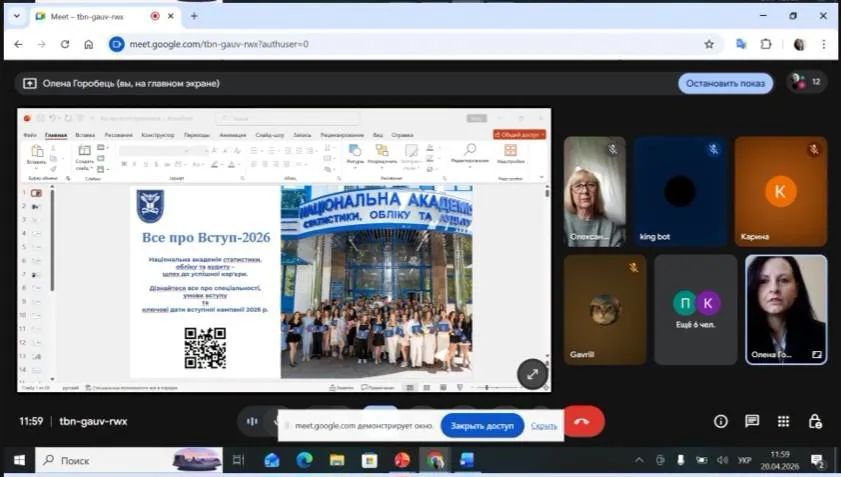Open host controls lock icon
The height and width of the screenshot is (477, 841).
[815, 422]
